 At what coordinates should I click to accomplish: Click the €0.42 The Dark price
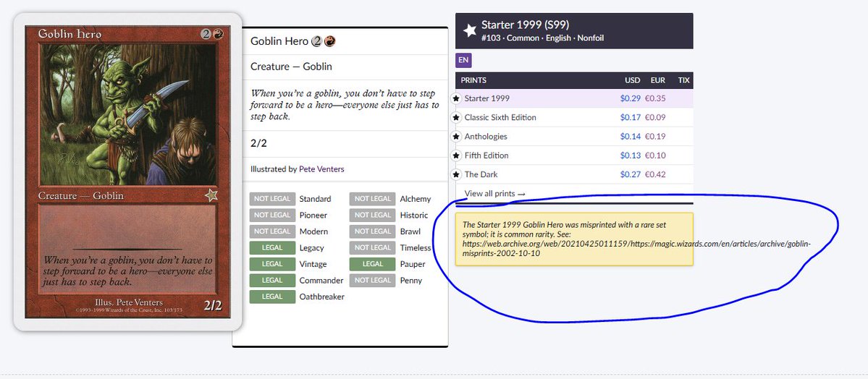(655, 174)
